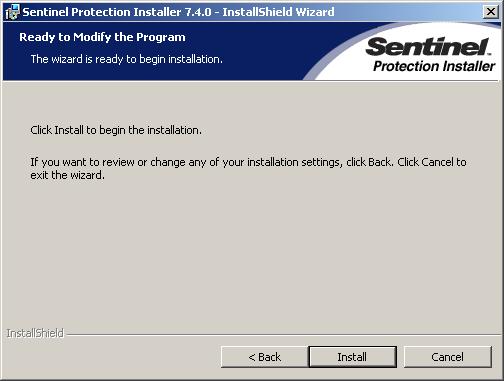Cancel the installation wizard

447,357
